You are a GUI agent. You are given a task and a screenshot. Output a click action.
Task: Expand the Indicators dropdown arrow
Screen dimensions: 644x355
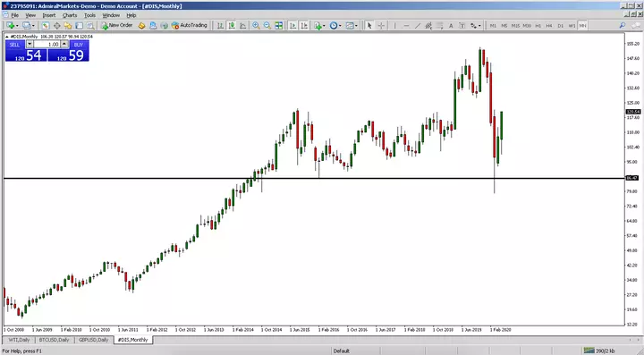coord(324,25)
